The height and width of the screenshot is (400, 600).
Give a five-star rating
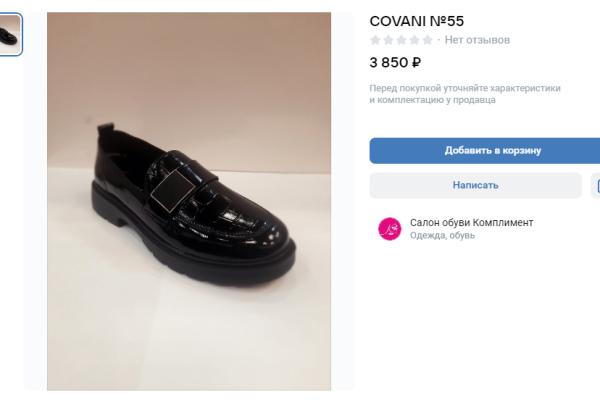click(x=428, y=40)
